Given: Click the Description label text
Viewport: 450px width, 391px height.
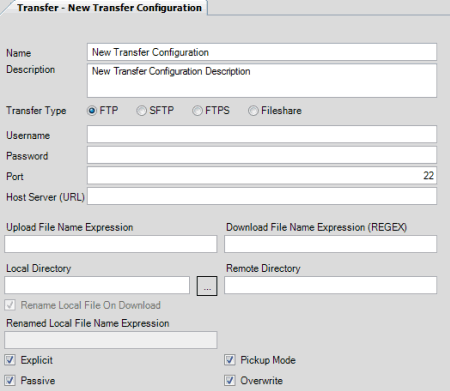Looking at the screenshot, I should click(31, 70).
